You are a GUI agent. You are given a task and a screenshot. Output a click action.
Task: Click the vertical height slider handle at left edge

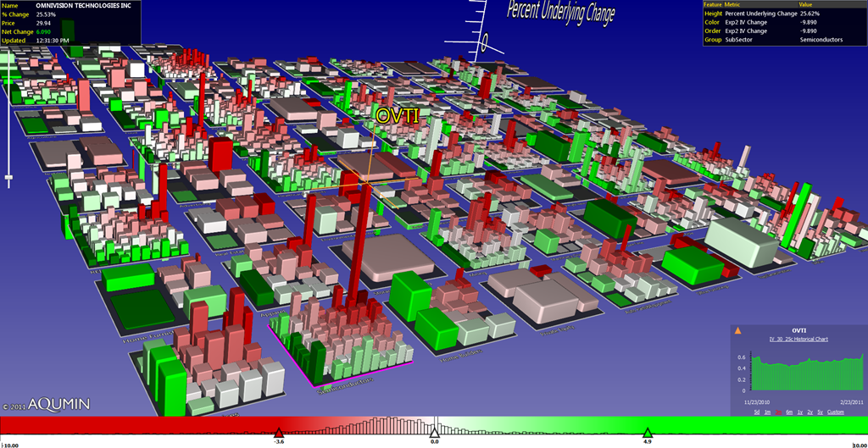(8, 178)
